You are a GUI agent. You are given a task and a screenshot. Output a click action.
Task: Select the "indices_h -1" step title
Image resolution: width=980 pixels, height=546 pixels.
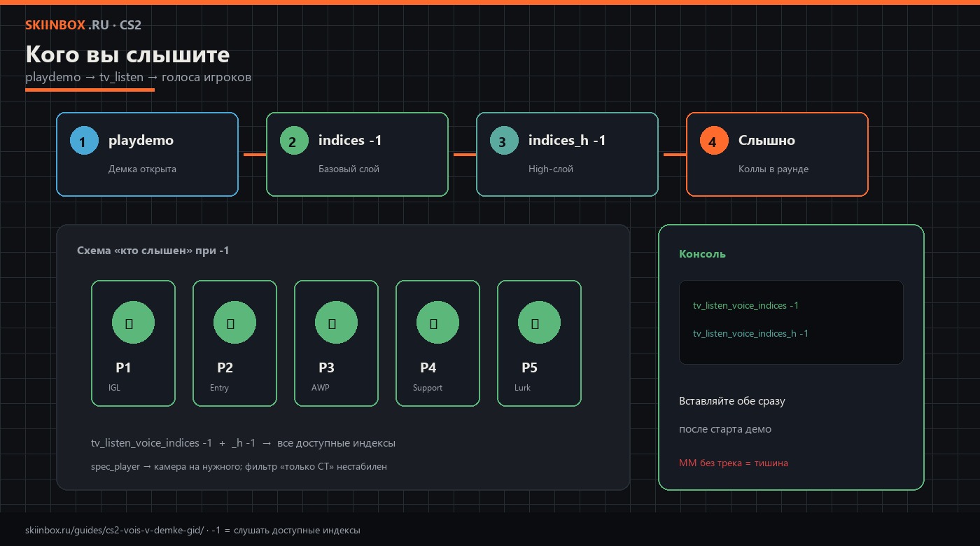click(567, 140)
